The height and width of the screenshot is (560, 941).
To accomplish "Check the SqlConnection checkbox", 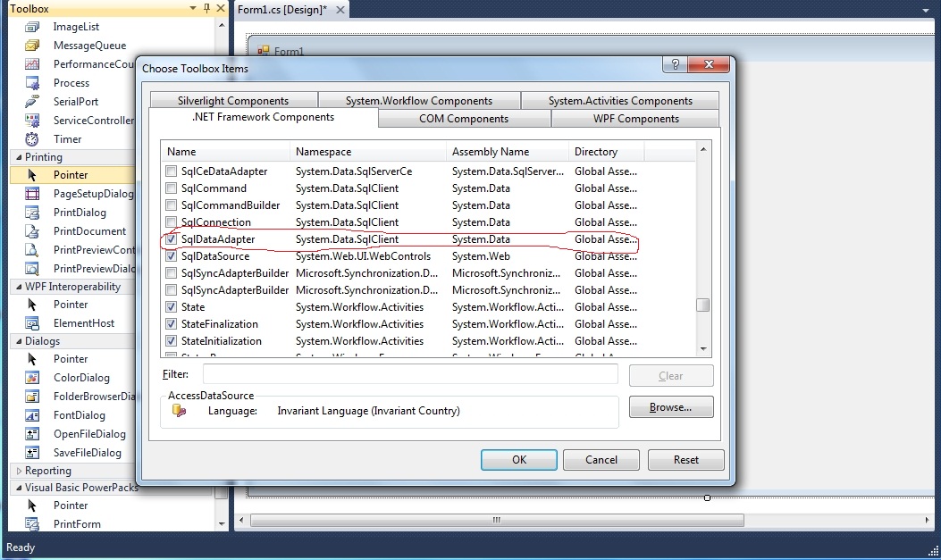I will point(170,222).
